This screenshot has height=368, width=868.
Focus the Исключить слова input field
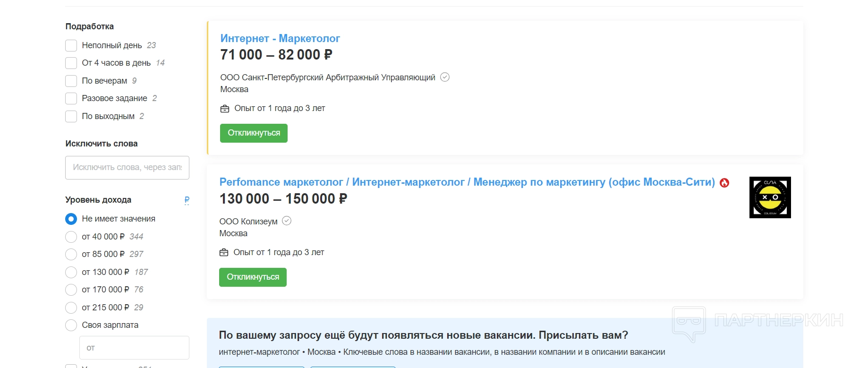127,167
